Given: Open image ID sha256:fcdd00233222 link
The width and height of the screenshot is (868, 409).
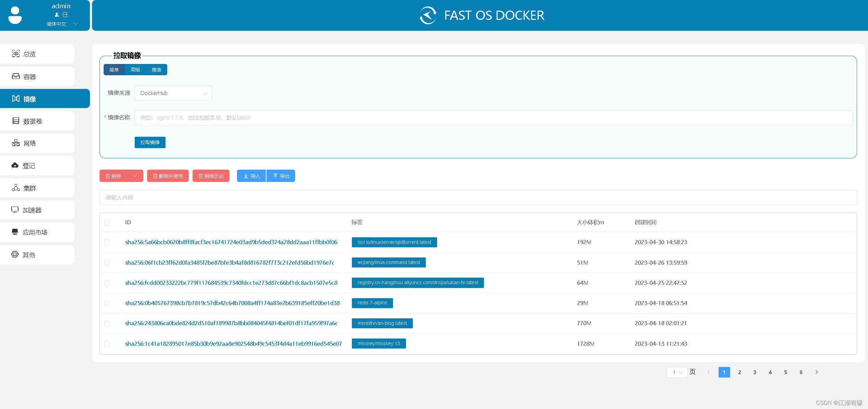Looking at the screenshot, I should point(231,283).
